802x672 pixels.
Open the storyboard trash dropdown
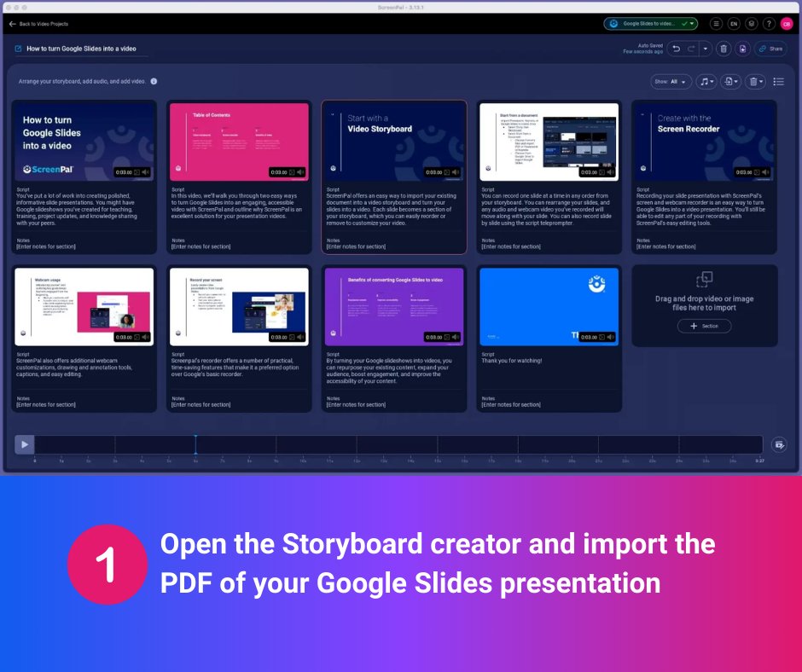[x=755, y=81]
